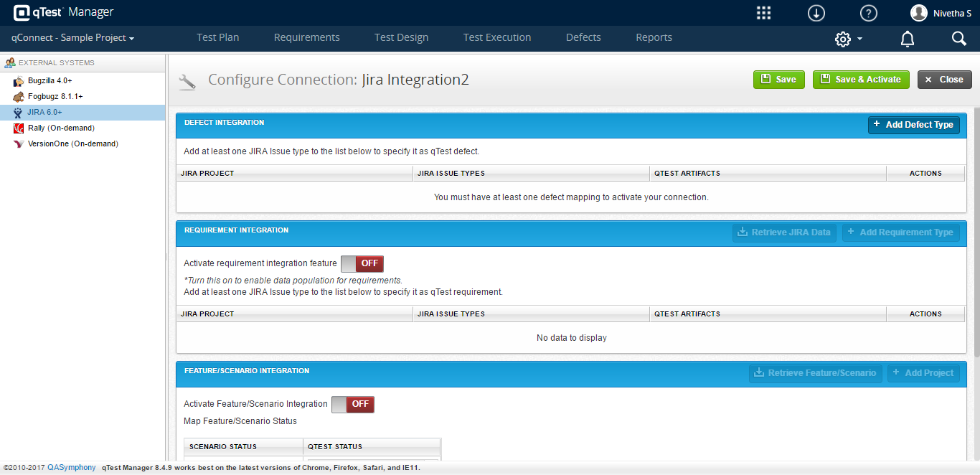Expand the settings gear dropdown

click(849, 39)
